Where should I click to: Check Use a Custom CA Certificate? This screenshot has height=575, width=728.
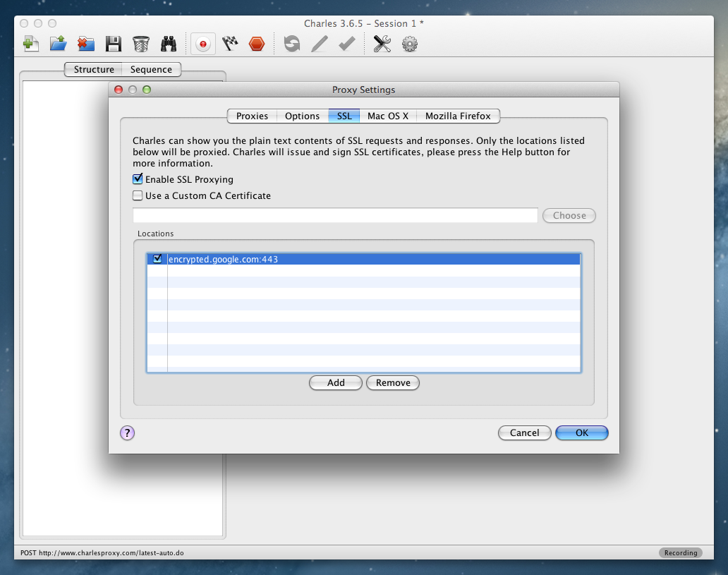(x=138, y=195)
